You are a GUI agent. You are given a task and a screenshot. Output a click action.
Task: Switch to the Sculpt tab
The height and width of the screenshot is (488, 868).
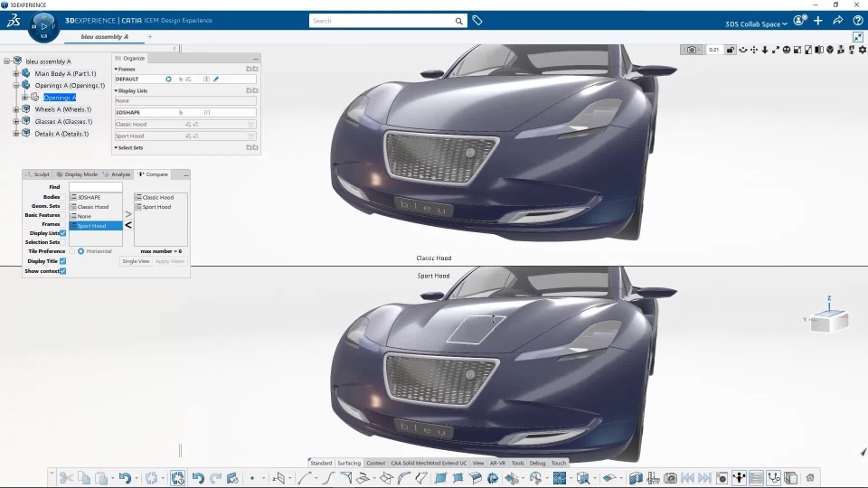pos(38,174)
